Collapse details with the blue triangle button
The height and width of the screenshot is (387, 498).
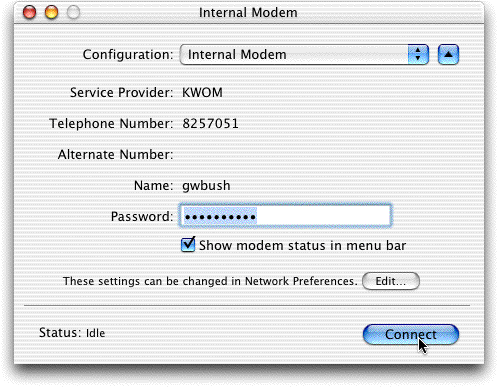(448, 55)
